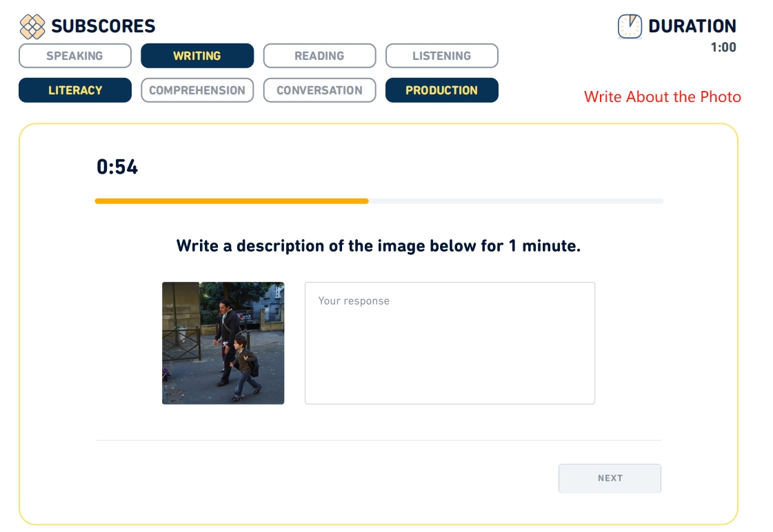Click the Next button

(610, 478)
